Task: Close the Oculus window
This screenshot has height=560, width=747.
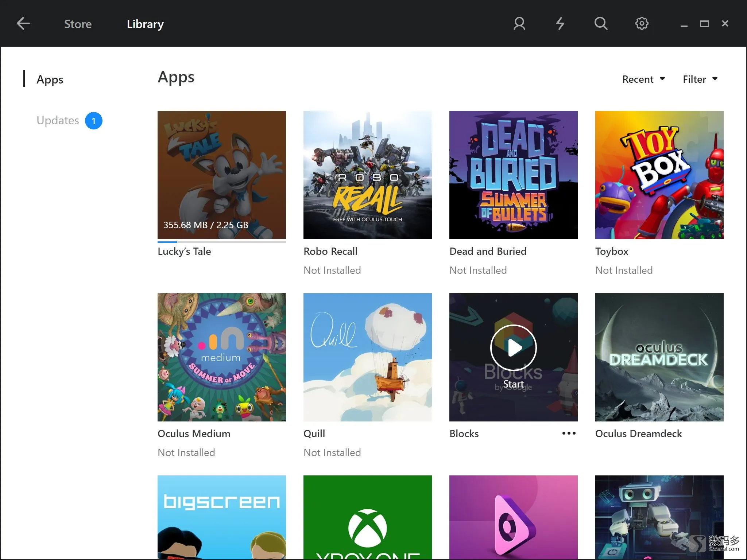Action: click(x=725, y=23)
